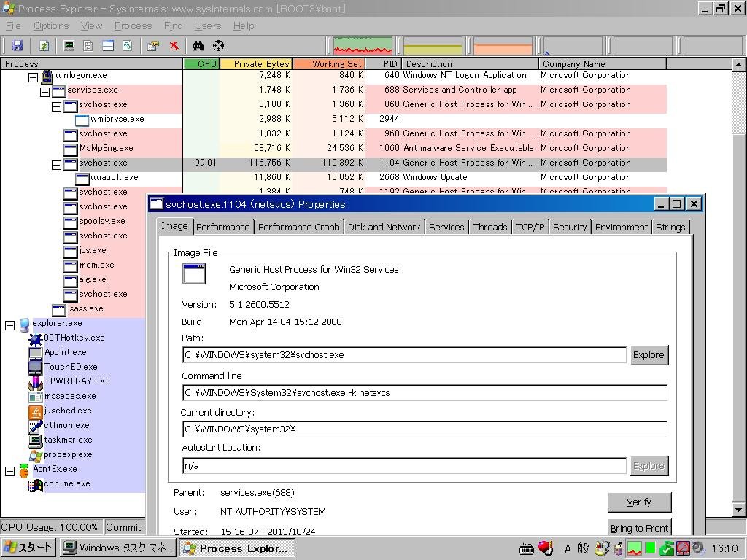Collapse the svchost.exe PID 1104 node
Screen dimensions: 747x560
pyautogui.click(x=56, y=165)
